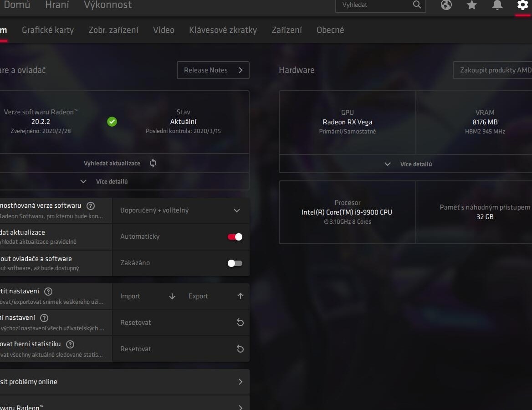Click the search magnifier icon
This screenshot has width=532, height=410.
tap(417, 5)
